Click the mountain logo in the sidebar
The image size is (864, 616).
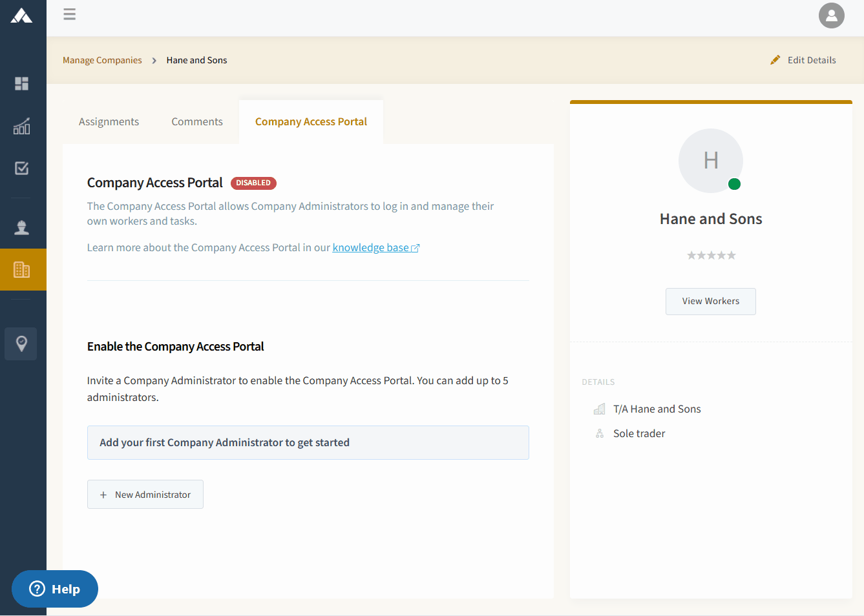point(21,15)
